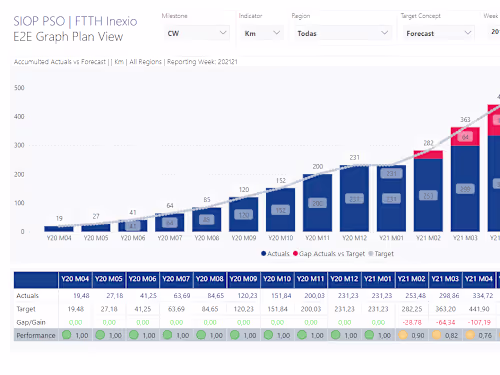Open the Region dropdown showing Todas
Viewport: 500px width, 375px height.
click(343, 33)
